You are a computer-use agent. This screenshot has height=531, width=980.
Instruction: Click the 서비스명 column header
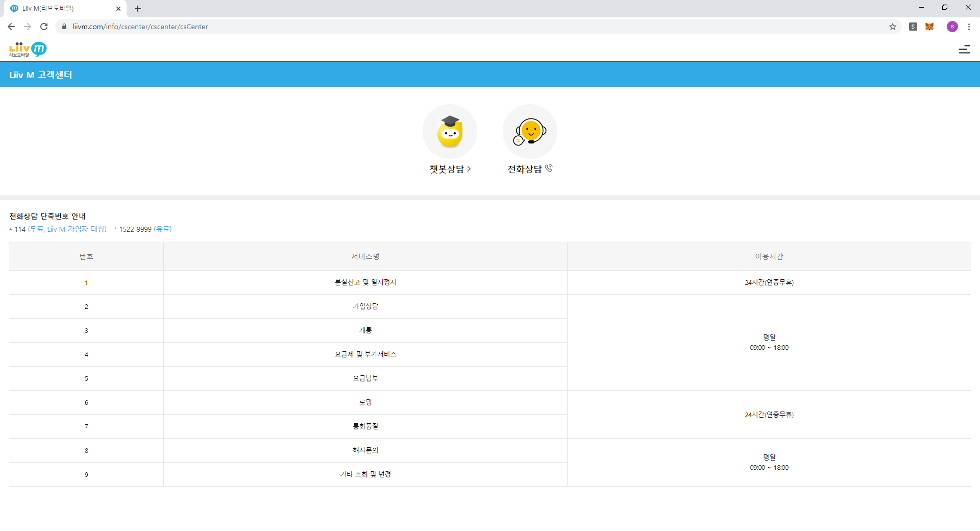coord(365,256)
